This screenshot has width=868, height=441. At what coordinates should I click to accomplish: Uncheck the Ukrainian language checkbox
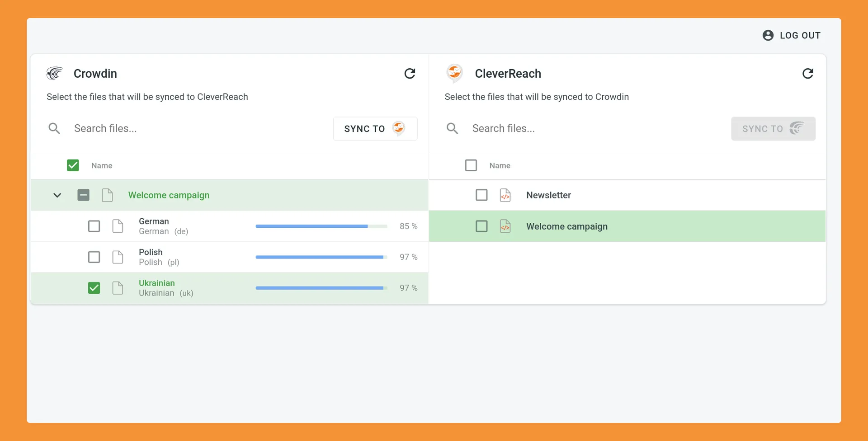click(x=94, y=288)
